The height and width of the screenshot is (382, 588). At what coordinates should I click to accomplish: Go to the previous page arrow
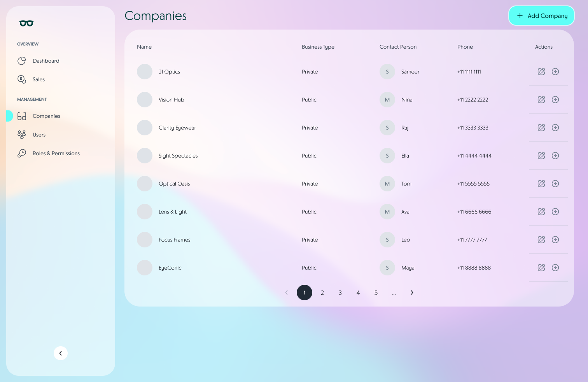pyautogui.click(x=287, y=293)
